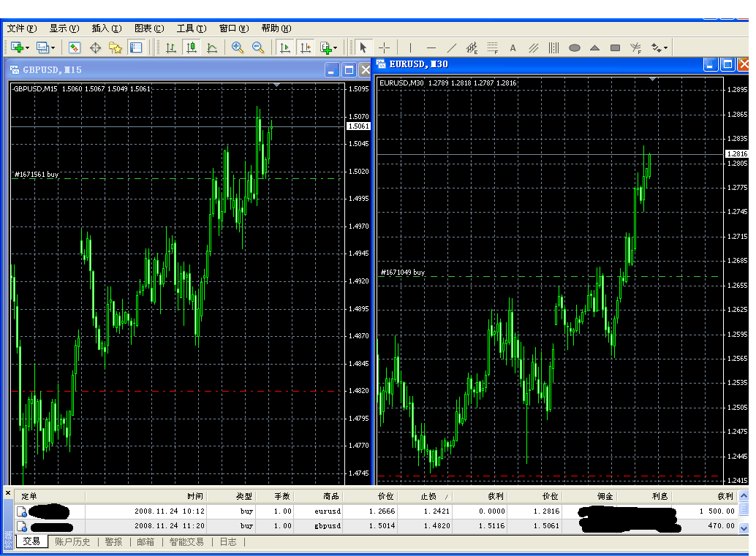Close the terminal panel with X
This screenshot has width=756, height=556.
point(9,494)
